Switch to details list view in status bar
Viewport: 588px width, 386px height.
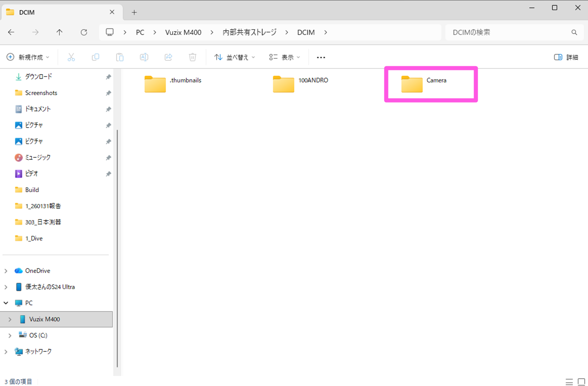pyautogui.click(x=569, y=382)
